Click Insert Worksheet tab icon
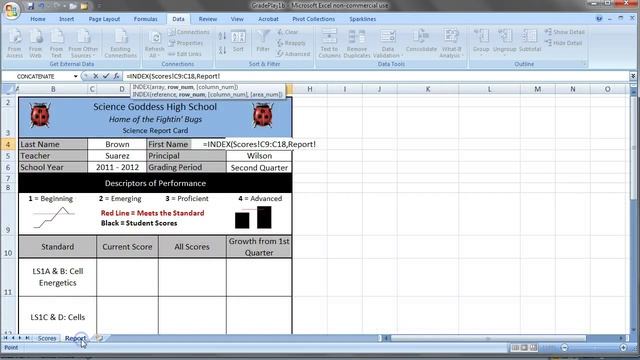Image resolution: width=640 pixels, height=360 pixels. [x=98, y=338]
